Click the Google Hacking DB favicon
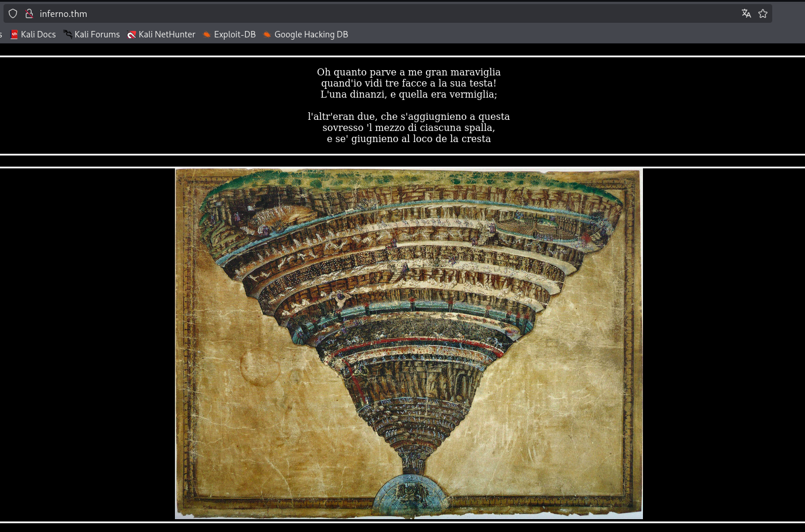 267,34
